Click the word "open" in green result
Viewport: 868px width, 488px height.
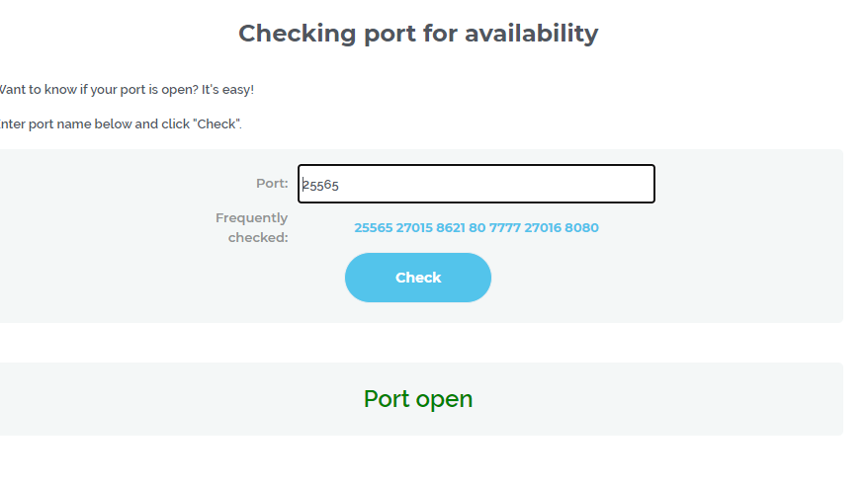(x=444, y=399)
